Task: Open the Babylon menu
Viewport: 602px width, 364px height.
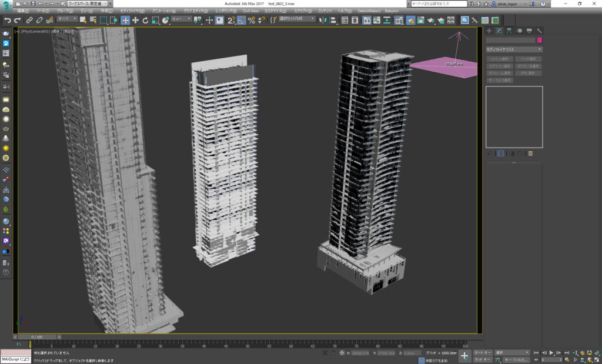Action: 392,11
